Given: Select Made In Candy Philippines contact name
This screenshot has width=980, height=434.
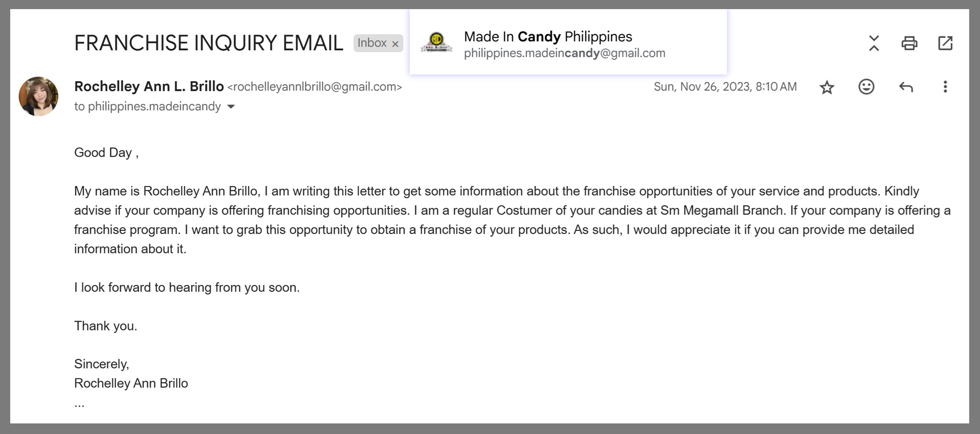Looking at the screenshot, I should [x=548, y=36].
